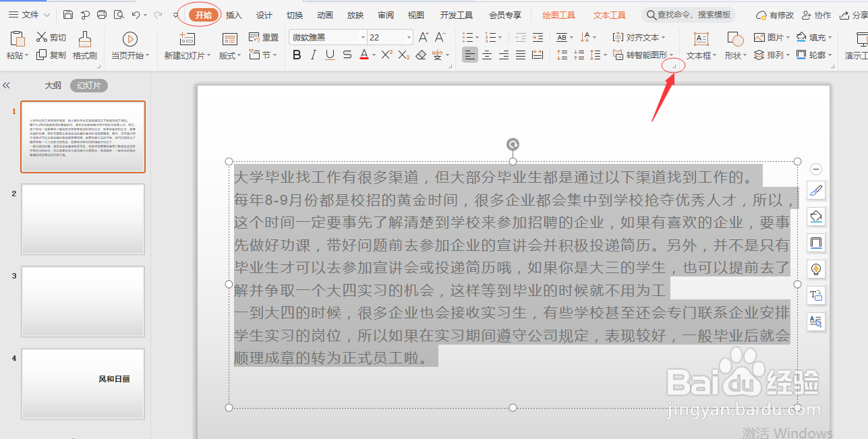Click the Print icon in quick access bar

coord(102,15)
